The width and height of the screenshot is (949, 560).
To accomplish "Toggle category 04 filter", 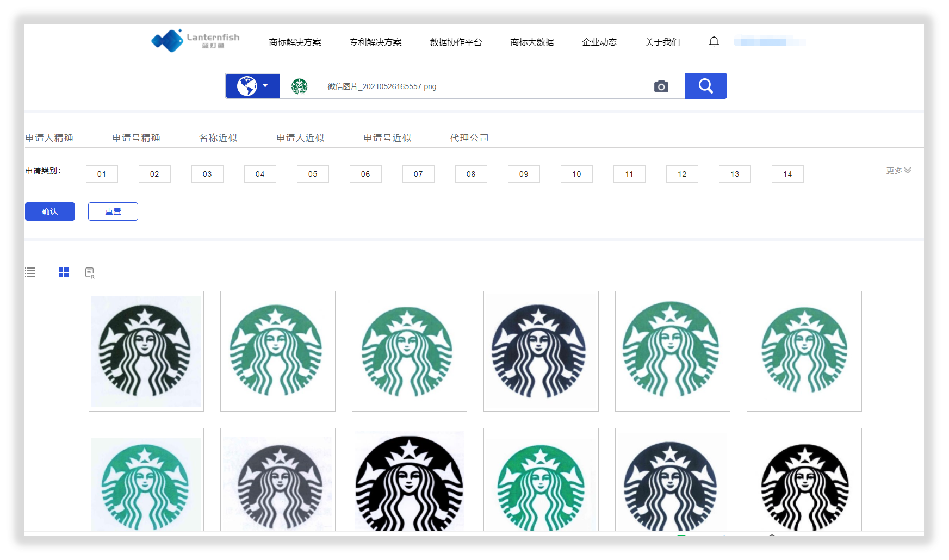I will click(x=260, y=174).
